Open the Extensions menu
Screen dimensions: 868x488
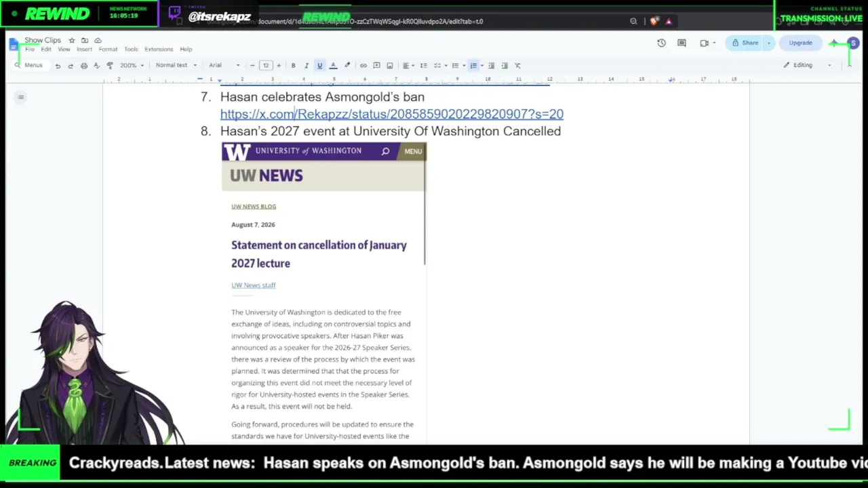159,49
